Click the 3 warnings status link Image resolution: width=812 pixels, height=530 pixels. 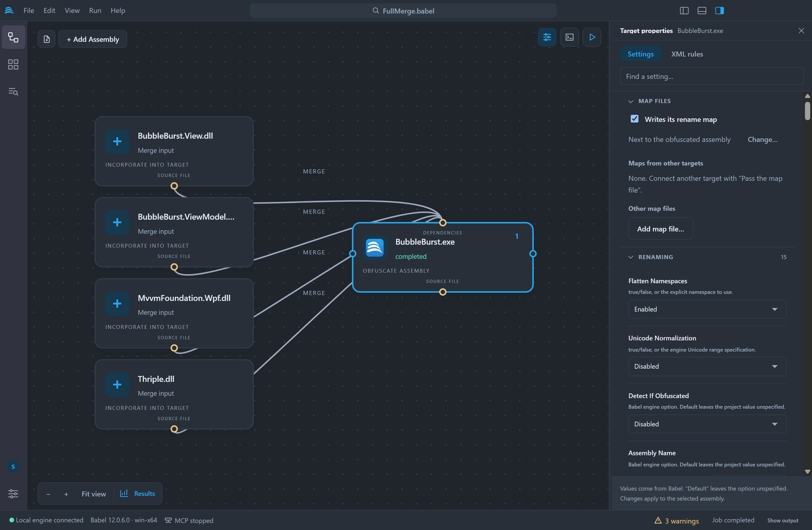tap(677, 521)
